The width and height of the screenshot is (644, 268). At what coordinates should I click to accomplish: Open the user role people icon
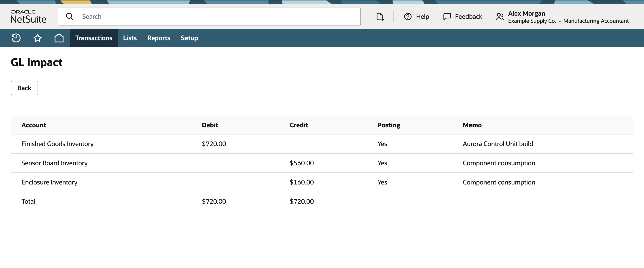500,17
